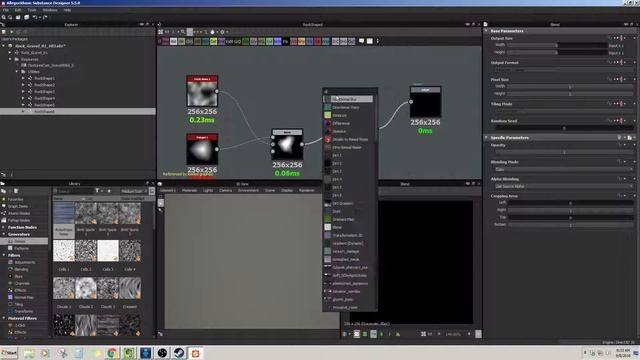The width and height of the screenshot is (640, 360).
Task: Expand the RockShape1 graph in Explorer
Action: click(23, 78)
